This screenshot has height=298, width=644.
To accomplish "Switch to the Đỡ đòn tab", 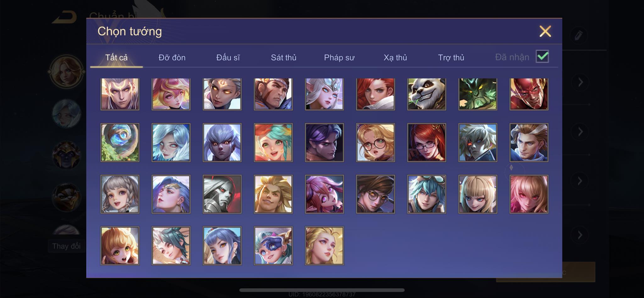I will coord(172,58).
